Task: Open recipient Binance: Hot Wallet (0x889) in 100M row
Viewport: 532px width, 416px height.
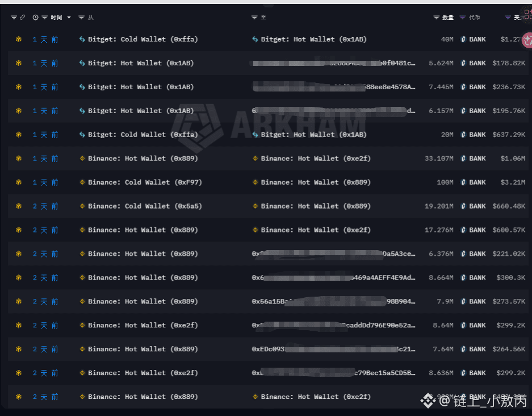Action: tap(316, 182)
